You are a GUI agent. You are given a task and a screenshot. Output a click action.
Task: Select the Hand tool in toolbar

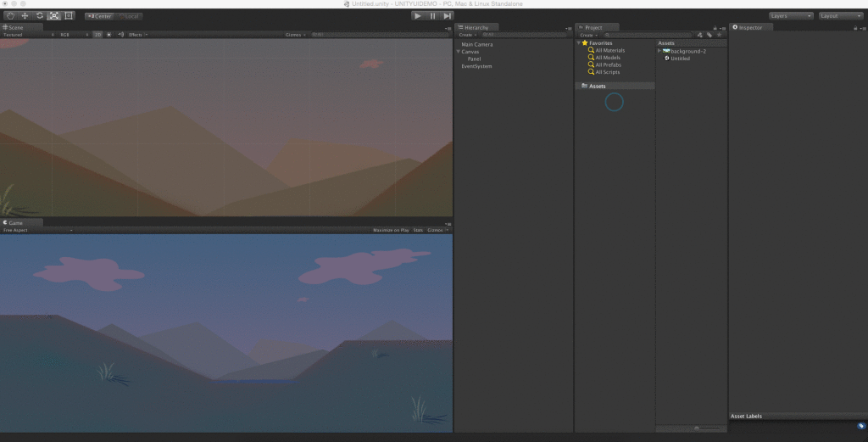pos(11,16)
